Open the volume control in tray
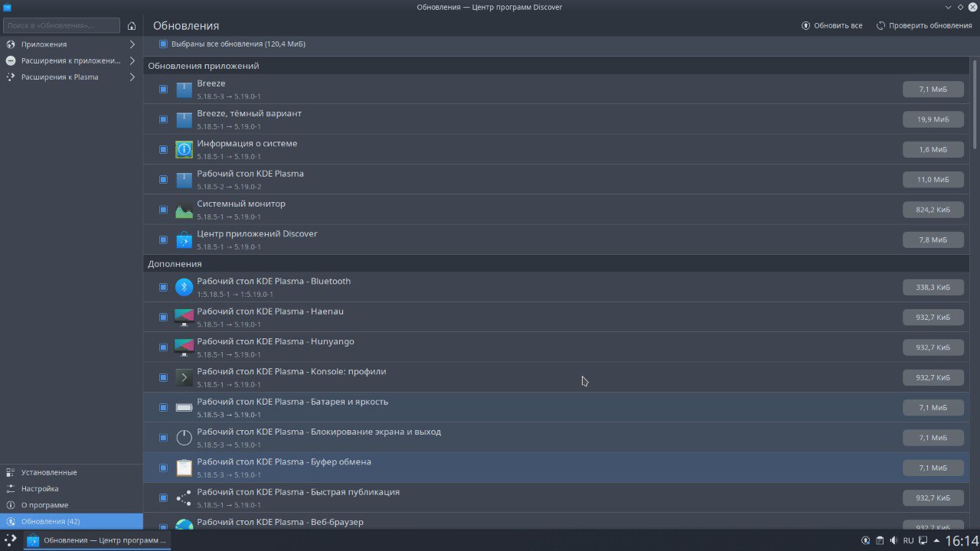This screenshot has height=551, width=980. click(893, 540)
